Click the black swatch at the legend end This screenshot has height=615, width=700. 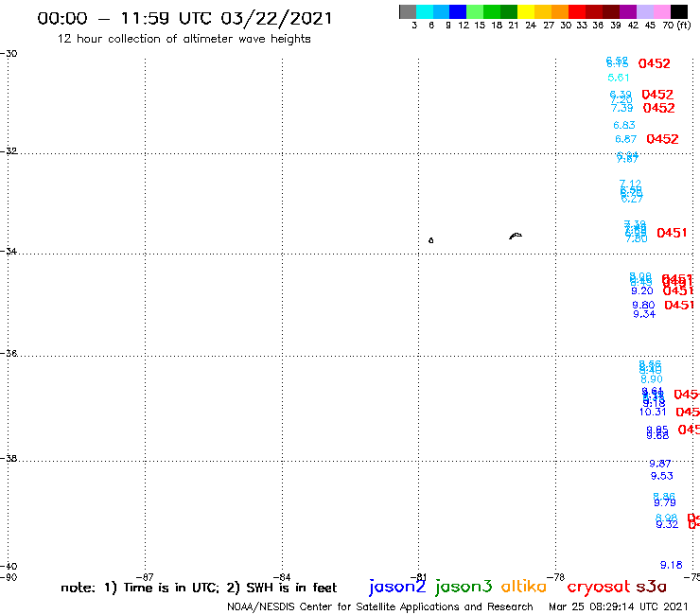coord(679,11)
